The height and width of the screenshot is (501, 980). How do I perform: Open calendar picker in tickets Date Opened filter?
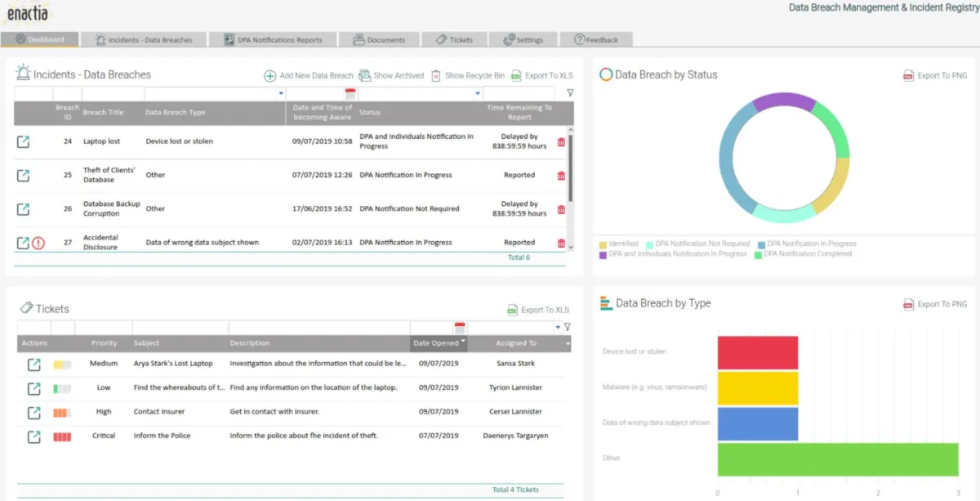point(459,327)
